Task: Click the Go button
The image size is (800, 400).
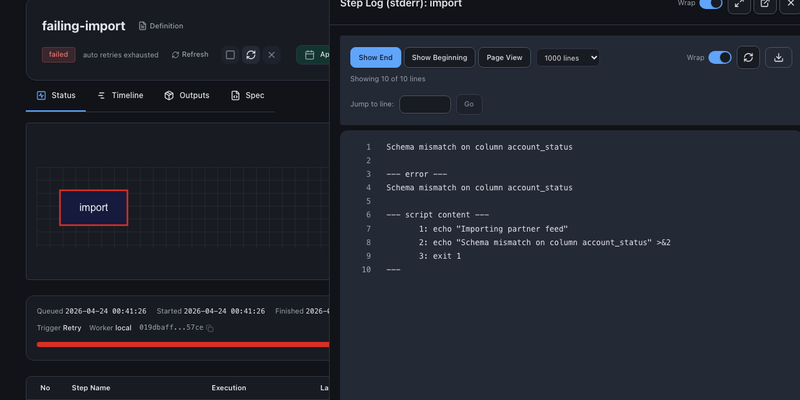Action: point(469,104)
